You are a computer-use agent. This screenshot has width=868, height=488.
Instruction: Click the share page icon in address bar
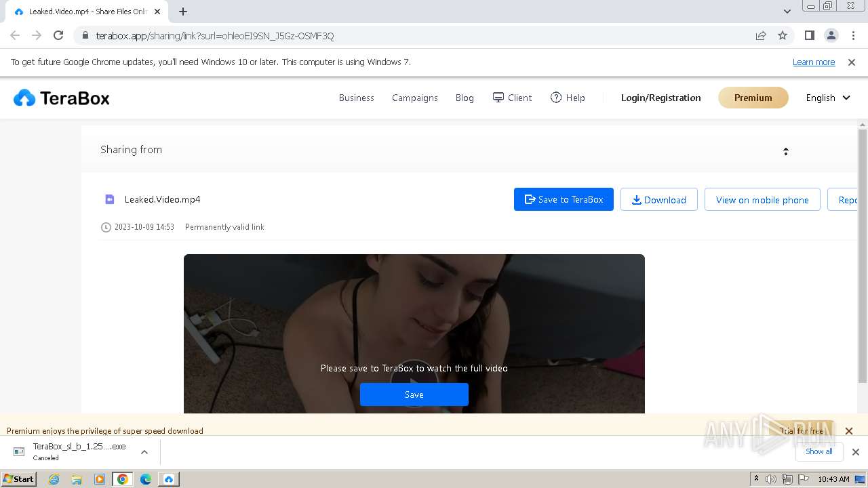(x=761, y=36)
